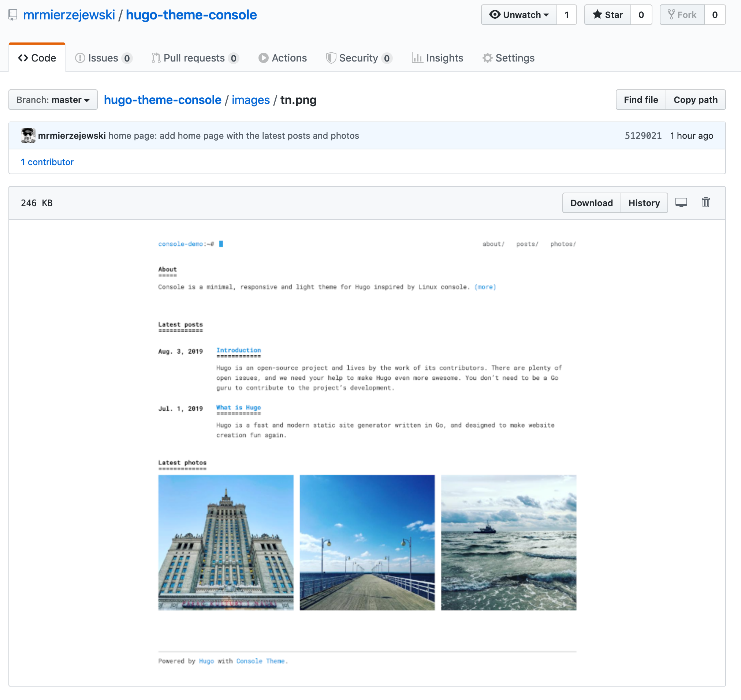Navigate to the images folder breadcrumb
Image resolution: width=741 pixels, height=700 pixels.
[250, 100]
